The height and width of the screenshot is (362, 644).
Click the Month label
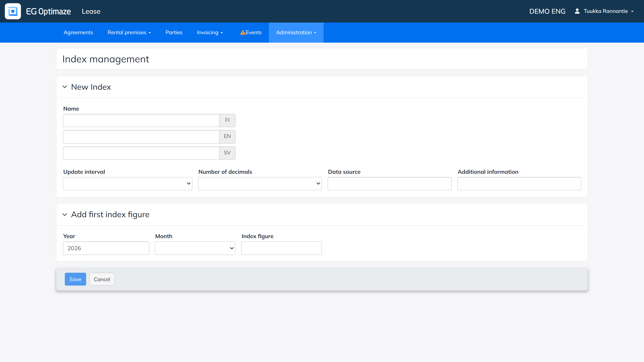click(164, 236)
